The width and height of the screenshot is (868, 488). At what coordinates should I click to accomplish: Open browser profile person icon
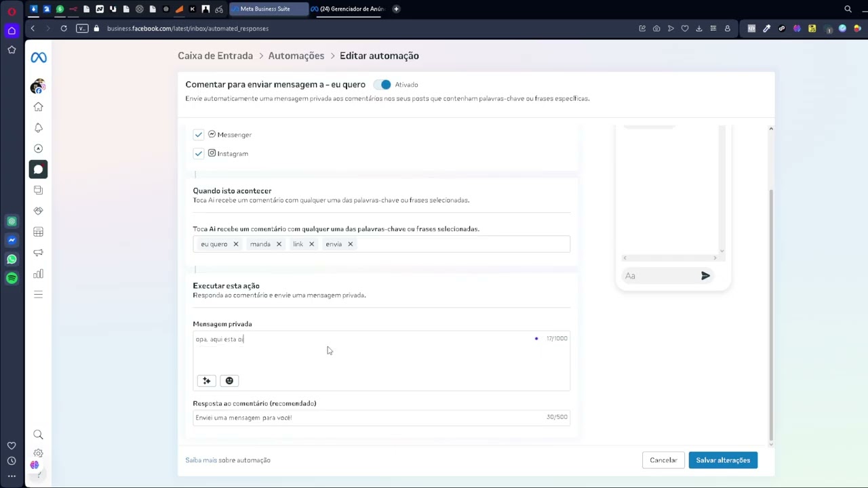(x=728, y=28)
